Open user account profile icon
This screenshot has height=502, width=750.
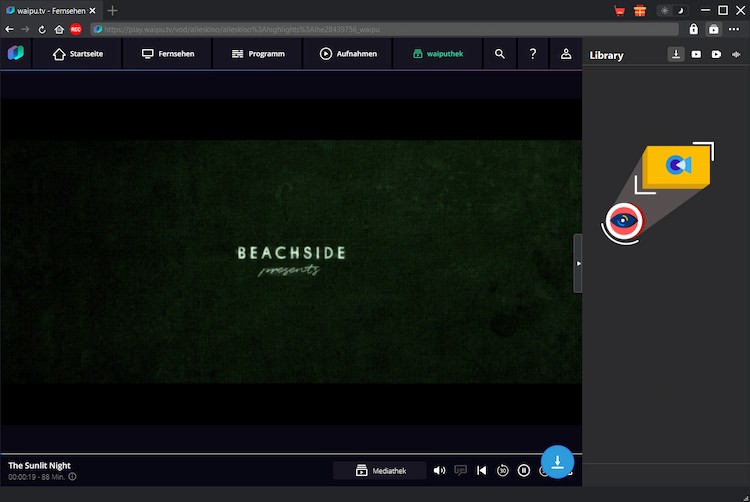pos(566,54)
